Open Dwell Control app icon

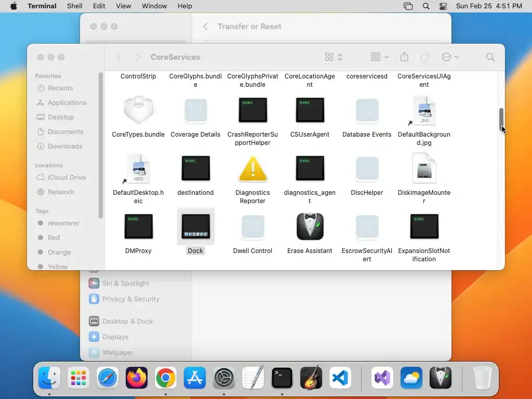[253, 227]
